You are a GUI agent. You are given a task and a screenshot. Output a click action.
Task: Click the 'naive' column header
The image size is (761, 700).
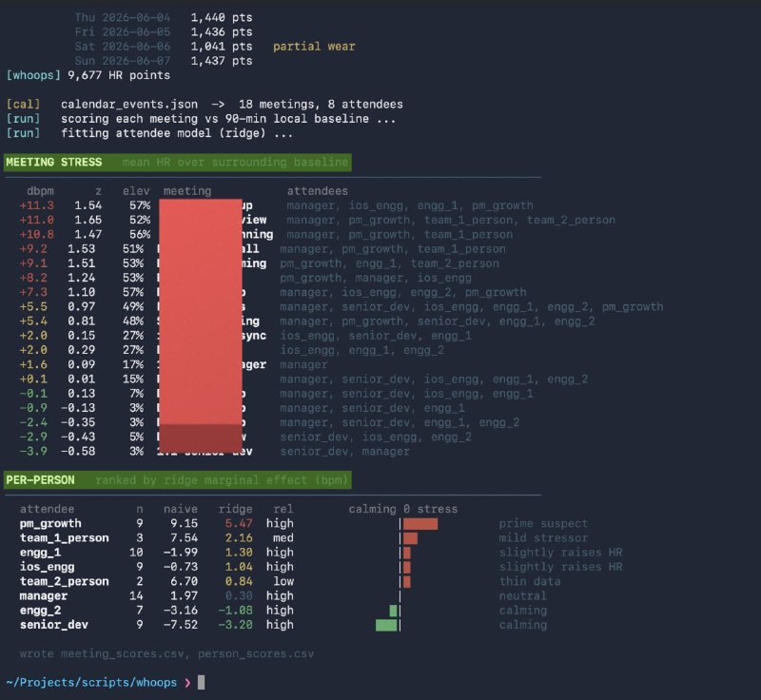click(181, 509)
